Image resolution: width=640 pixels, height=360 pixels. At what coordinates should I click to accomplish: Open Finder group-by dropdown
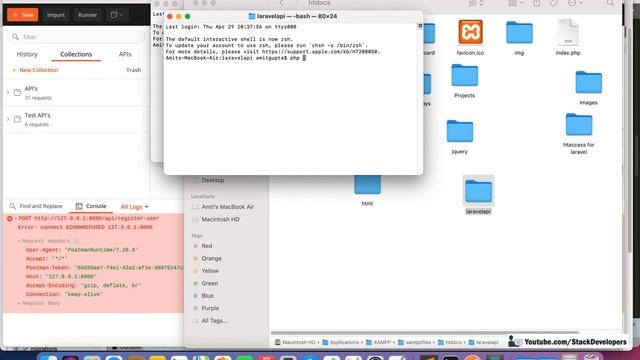pos(516,3)
